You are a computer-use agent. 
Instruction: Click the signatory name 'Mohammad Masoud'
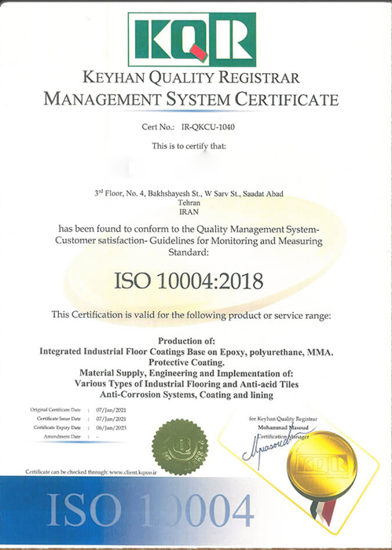[284, 427]
